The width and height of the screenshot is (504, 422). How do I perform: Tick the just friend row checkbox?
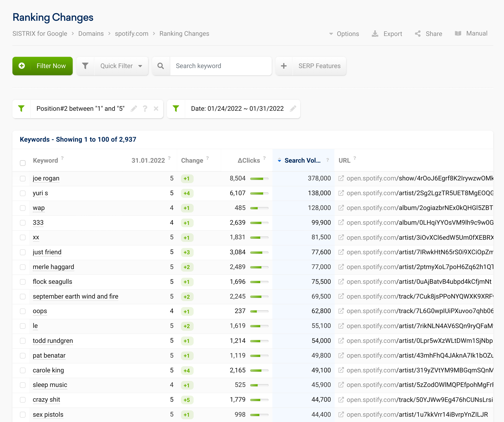[x=23, y=252]
